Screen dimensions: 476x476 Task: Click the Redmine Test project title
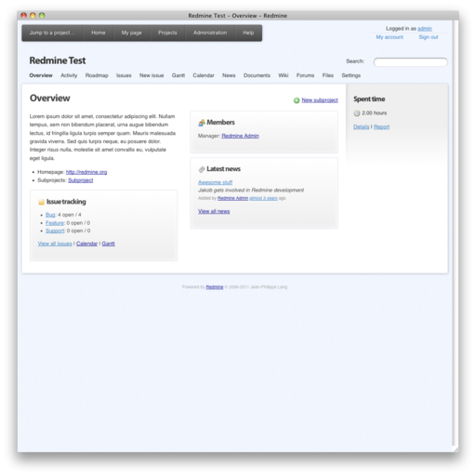click(58, 60)
